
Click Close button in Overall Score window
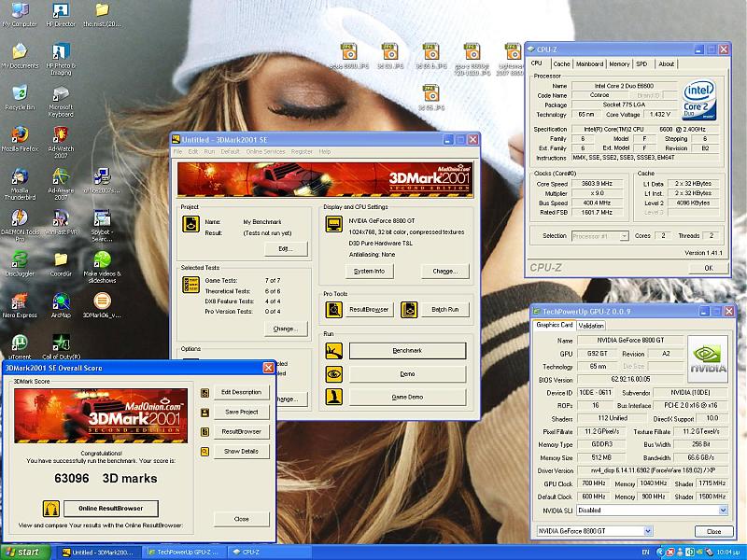click(242, 519)
